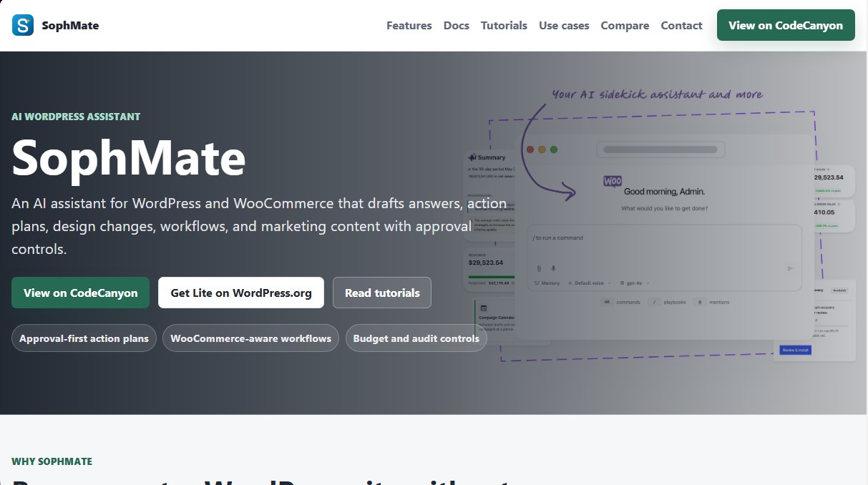Click the microphone icon in the mockup
The height and width of the screenshot is (485, 868).
[x=553, y=268]
